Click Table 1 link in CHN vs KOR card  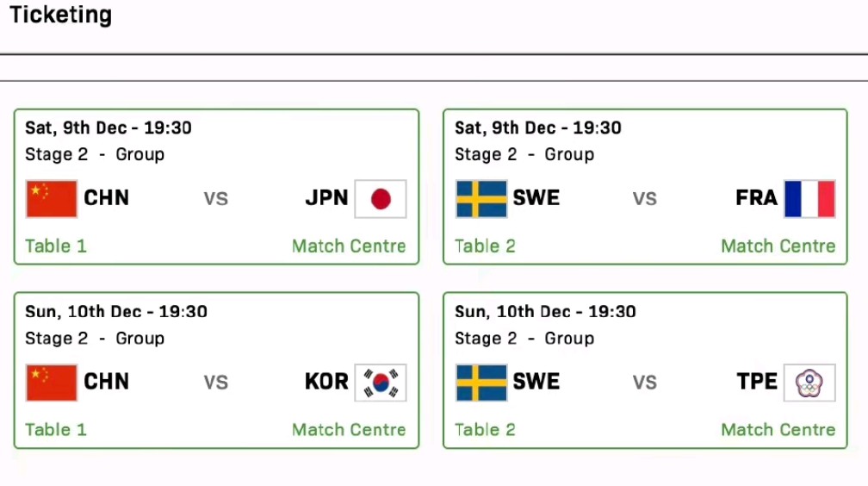tap(56, 429)
